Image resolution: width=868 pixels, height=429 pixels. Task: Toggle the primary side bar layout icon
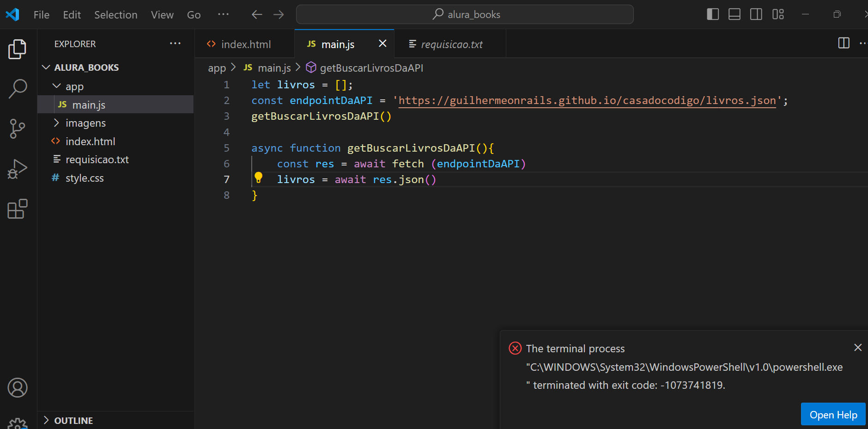pos(713,14)
